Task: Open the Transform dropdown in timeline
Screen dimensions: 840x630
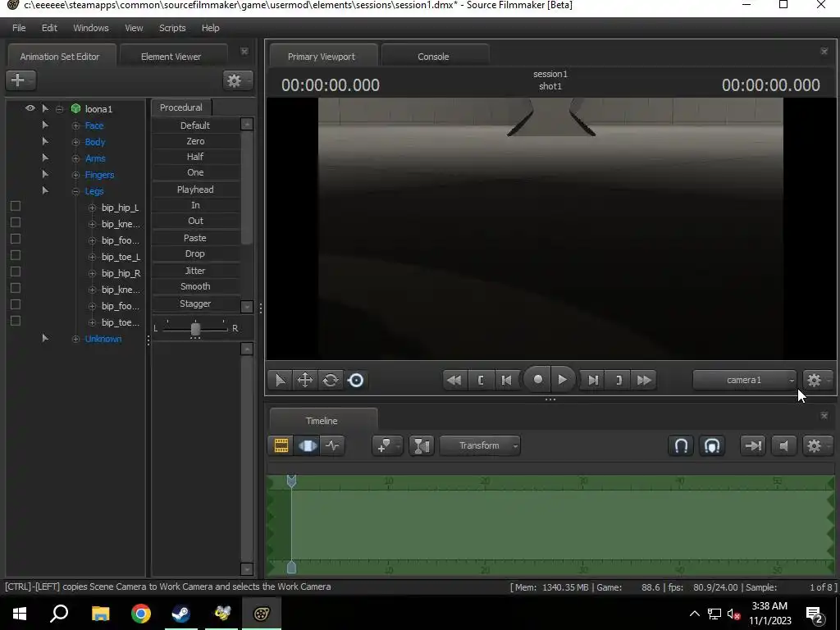Action: tap(480, 445)
